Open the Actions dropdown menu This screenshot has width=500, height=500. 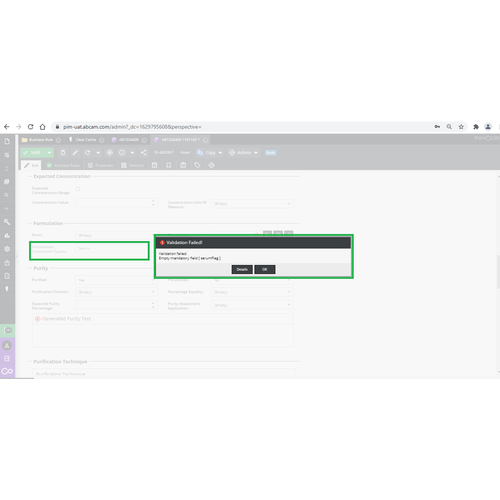click(243, 153)
